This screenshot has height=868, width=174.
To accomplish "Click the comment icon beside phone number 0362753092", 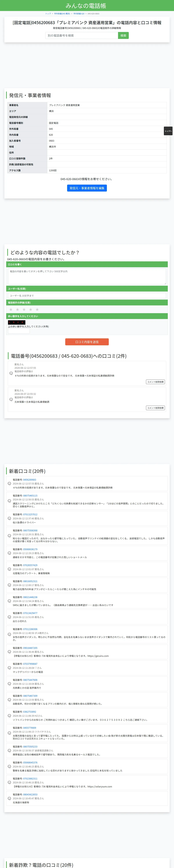I will pyautogui.click(x=9, y=716).
